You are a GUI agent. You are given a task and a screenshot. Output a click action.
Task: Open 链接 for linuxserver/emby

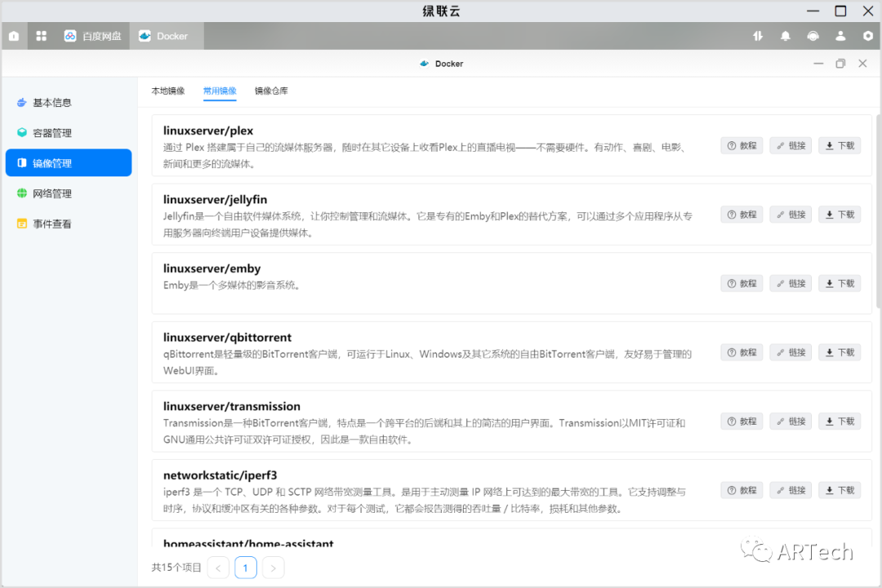pyautogui.click(x=791, y=283)
